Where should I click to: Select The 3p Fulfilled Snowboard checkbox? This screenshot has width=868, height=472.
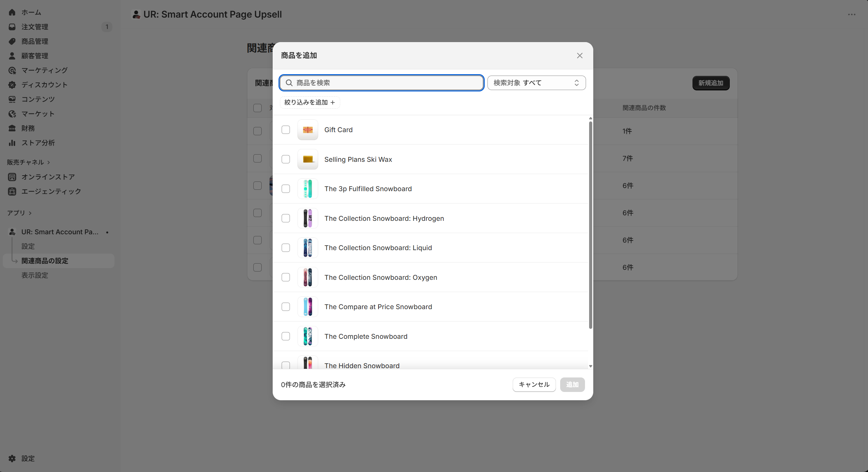[286, 189]
